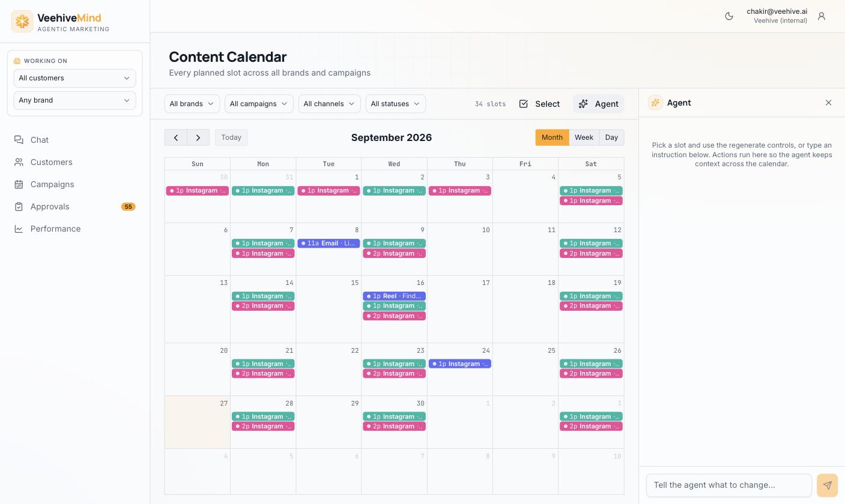The image size is (845, 504).
Task: Open the user profile icon
Action: [822, 16]
